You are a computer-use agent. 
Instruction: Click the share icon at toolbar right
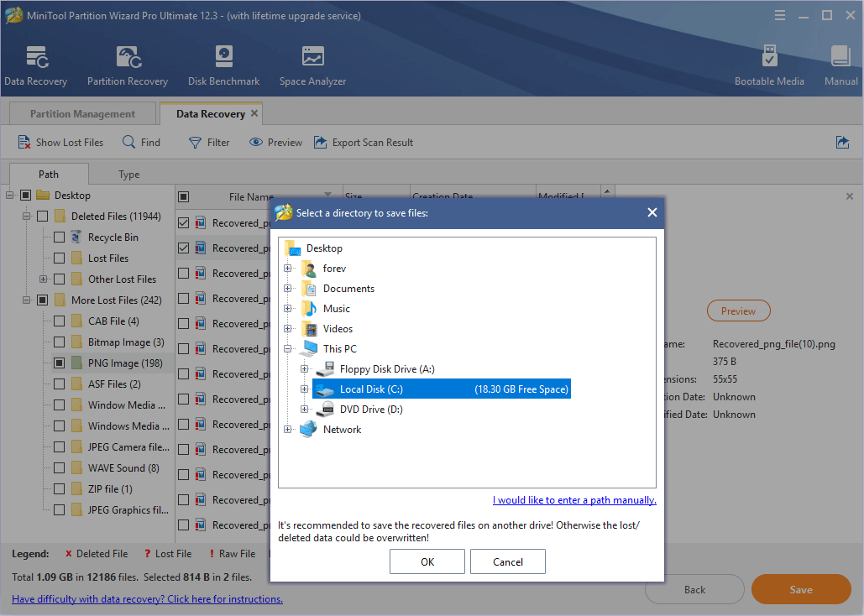click(x=842, y=143)
